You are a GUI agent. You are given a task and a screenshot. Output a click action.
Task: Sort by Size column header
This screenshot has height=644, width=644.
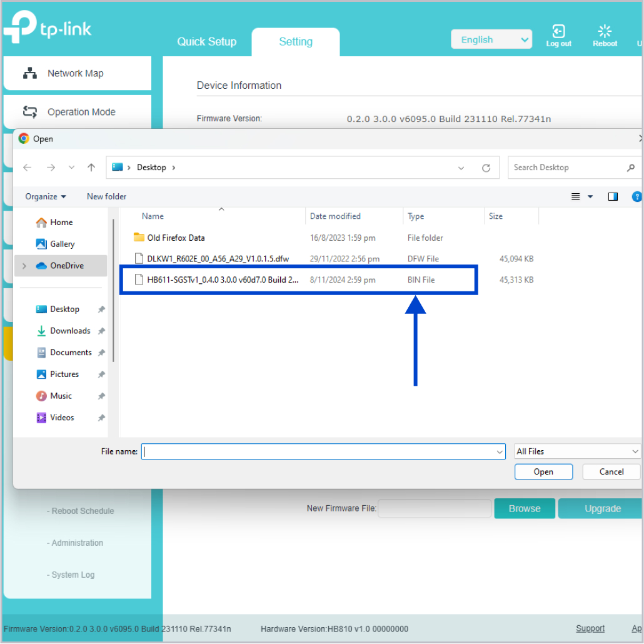(x=495, y=216)
